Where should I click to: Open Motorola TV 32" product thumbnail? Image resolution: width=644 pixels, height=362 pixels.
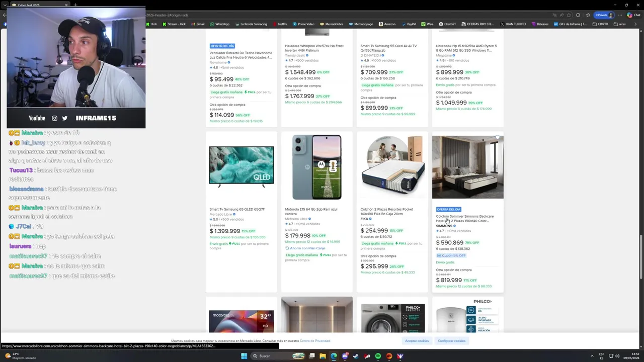[x=242, y=321]
